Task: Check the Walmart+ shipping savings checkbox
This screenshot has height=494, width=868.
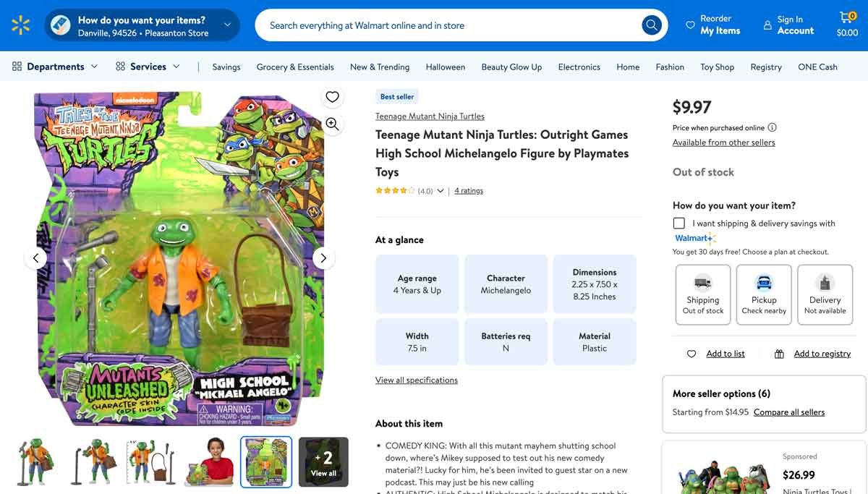Action: coord(678,223)
